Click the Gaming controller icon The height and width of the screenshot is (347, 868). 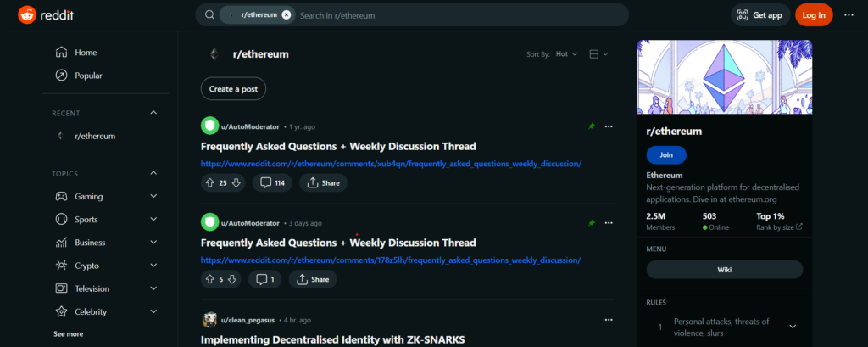pyautogui.click(x=61, y=196)
